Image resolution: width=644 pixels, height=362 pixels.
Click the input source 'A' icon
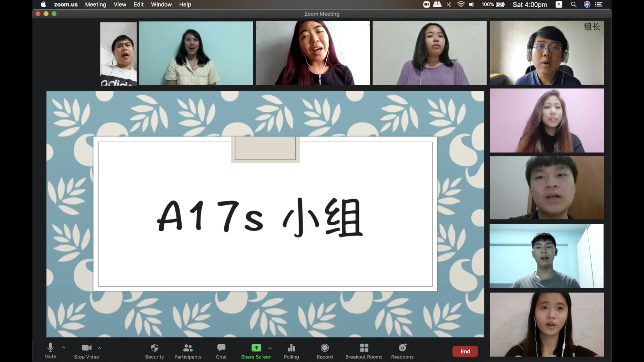[559, 5]
